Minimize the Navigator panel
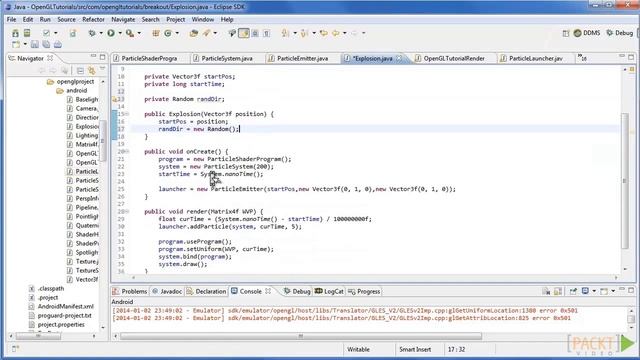 tap(93, 56)
